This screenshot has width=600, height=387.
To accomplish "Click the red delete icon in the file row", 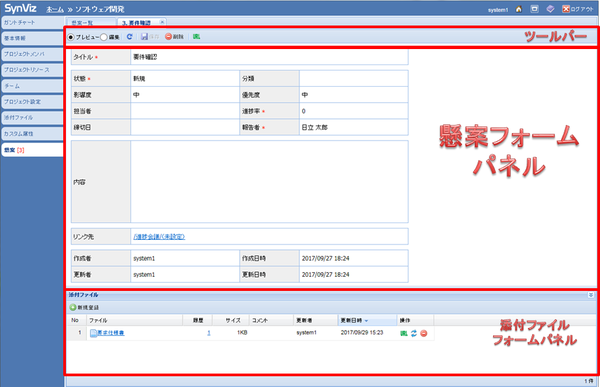I will click(424, 333).
